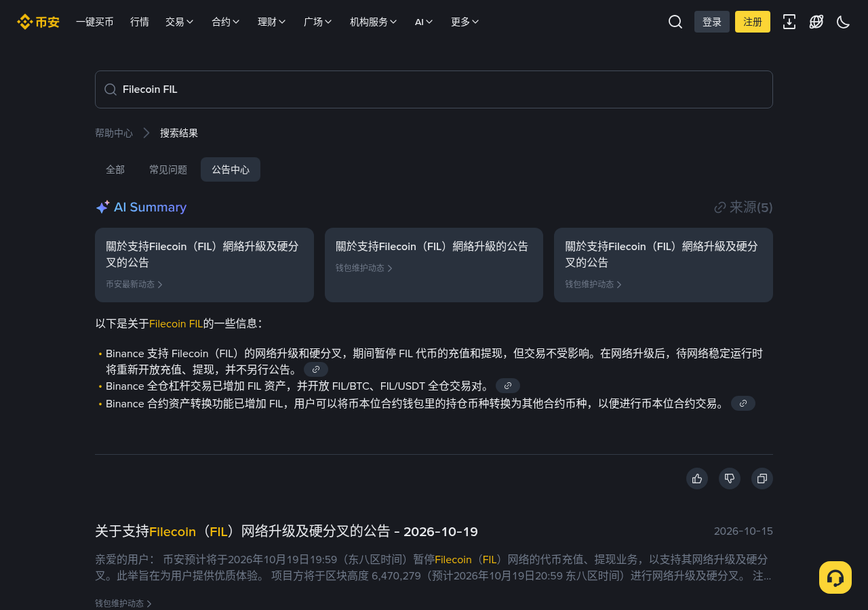
Task: Toggle dark mode moon icon
Action: point(844,22)
